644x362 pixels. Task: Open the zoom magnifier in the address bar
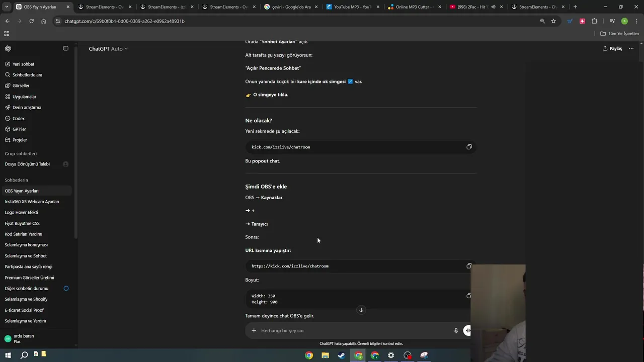542,21
